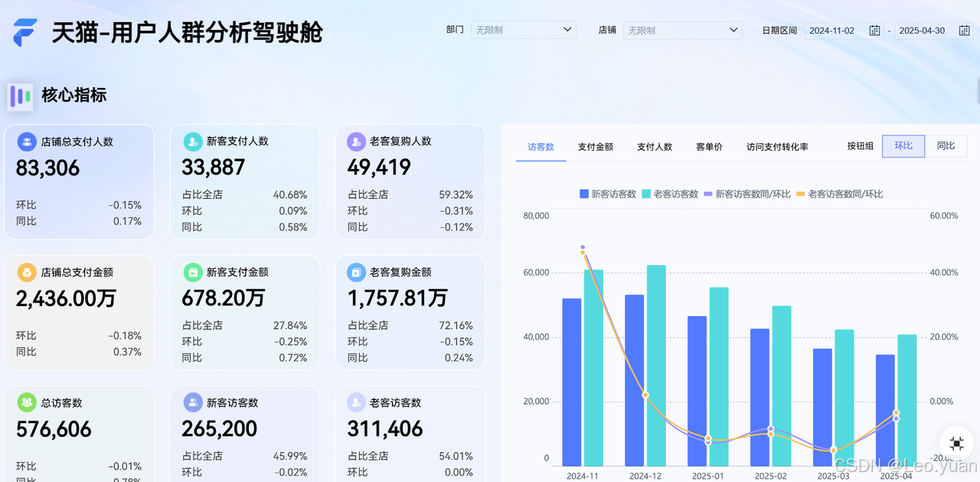Click the 40.68% share value
Image resolution: width=980 pixels, height=482 pixels.
point(290,195)
